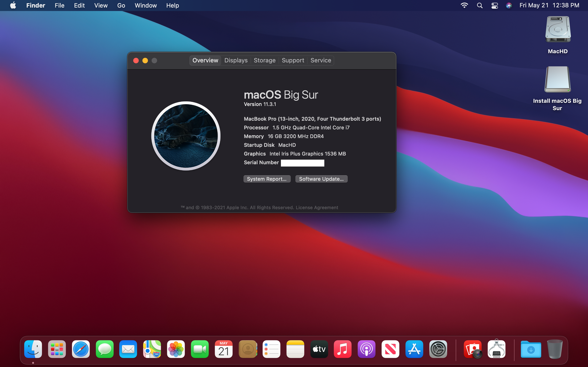The image size is (588, 367).
Task: Launch the Messages app
Action: coord(105,349)
